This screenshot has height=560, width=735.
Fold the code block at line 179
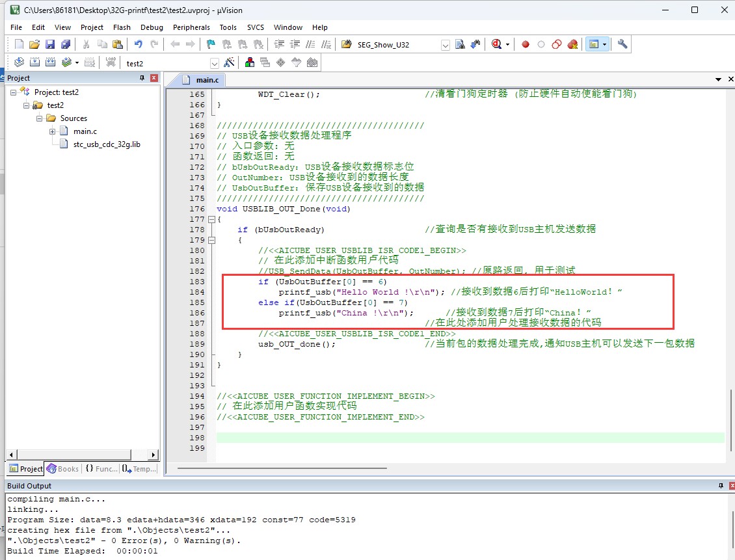211,240
